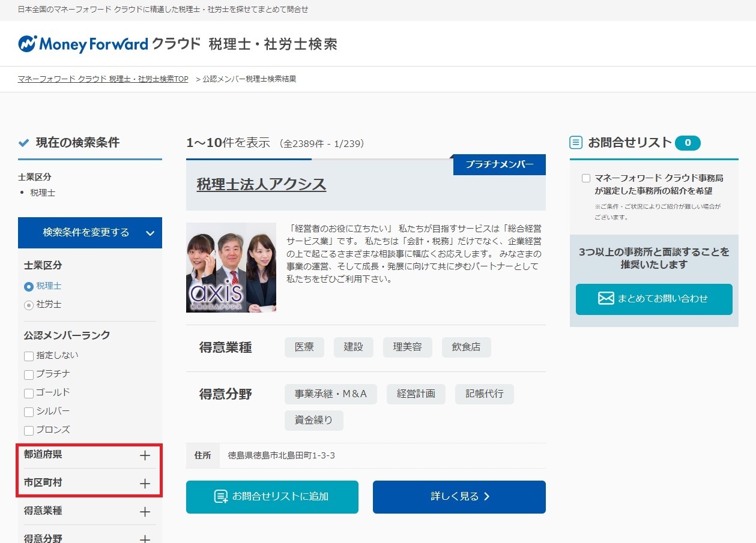This screenshot has width=756, height=543.
Task: Click the 飲食店 industry tag
Action: tap(467, 347)
